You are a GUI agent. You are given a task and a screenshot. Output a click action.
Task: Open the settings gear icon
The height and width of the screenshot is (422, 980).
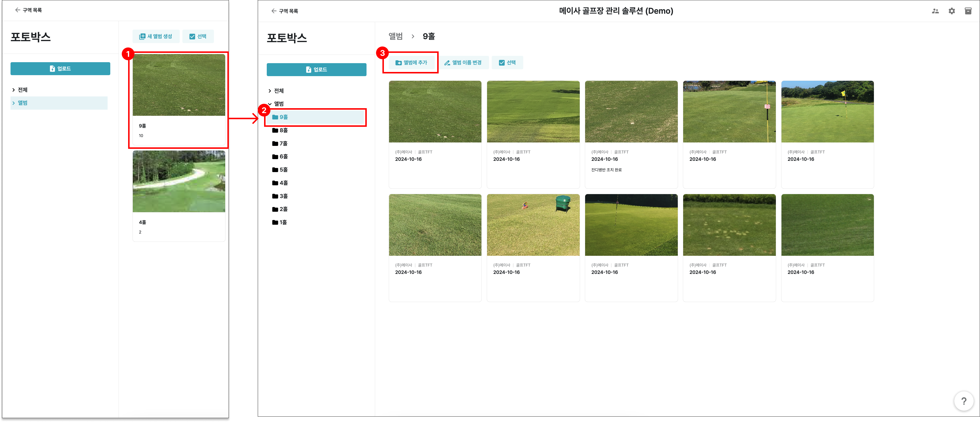coord(951,11)
